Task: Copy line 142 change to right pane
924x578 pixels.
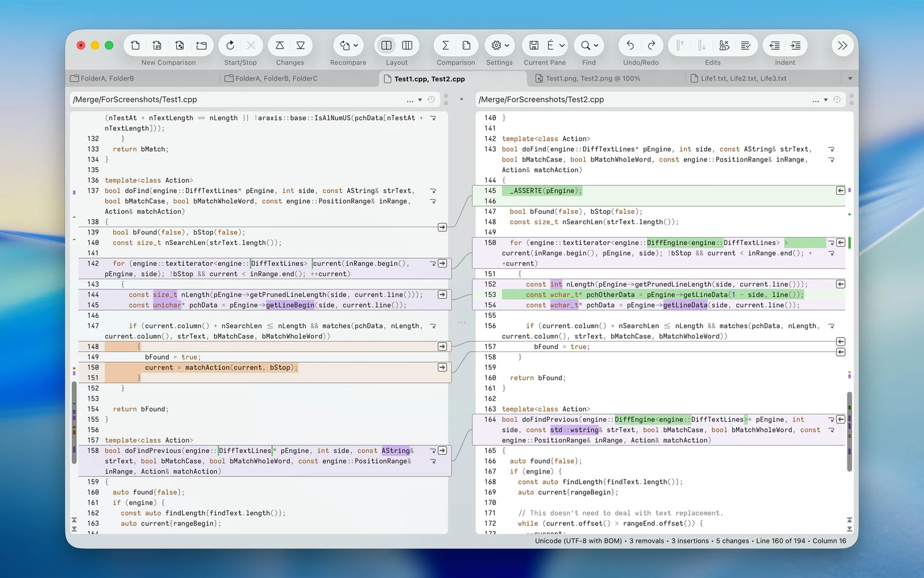Action: 442,264
